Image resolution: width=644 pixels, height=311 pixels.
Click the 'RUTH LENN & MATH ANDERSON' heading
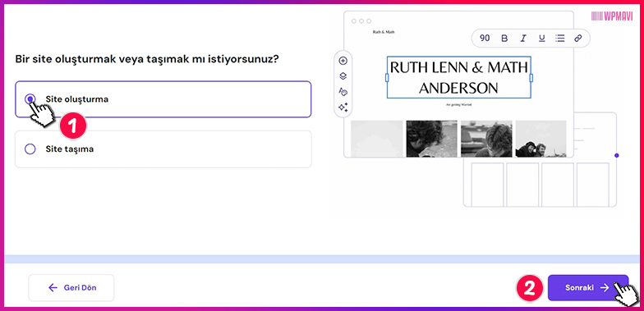pos(458,77)
